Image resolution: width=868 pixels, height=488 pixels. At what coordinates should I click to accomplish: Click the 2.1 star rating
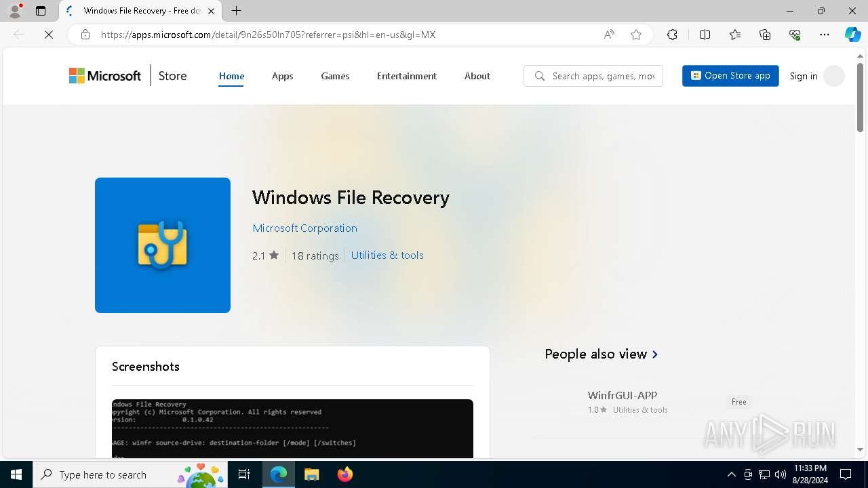click(x=265, y=256)
